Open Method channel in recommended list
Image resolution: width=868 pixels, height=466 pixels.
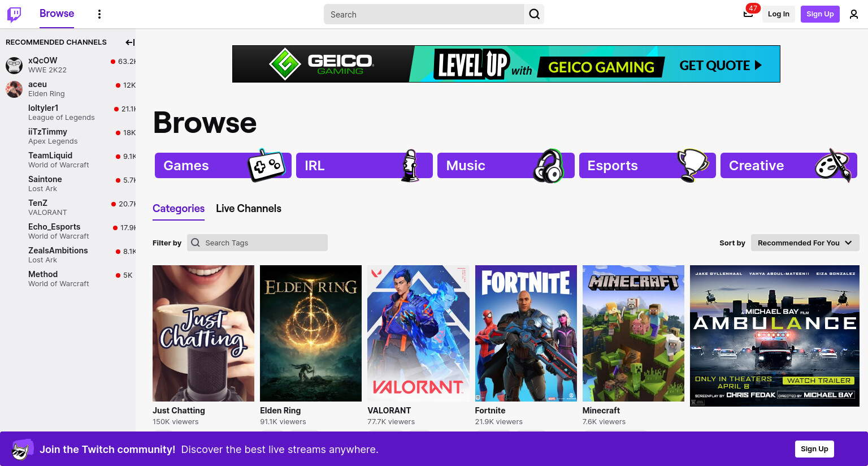[x=68, y=279]
